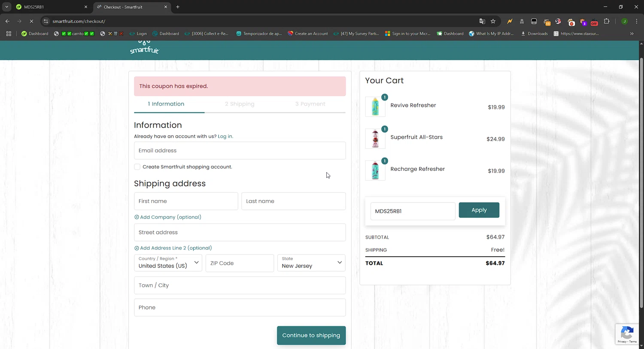Bookmark this page with the star icon
The height and width of the screenshot is (349, 644).
point(493,21)
